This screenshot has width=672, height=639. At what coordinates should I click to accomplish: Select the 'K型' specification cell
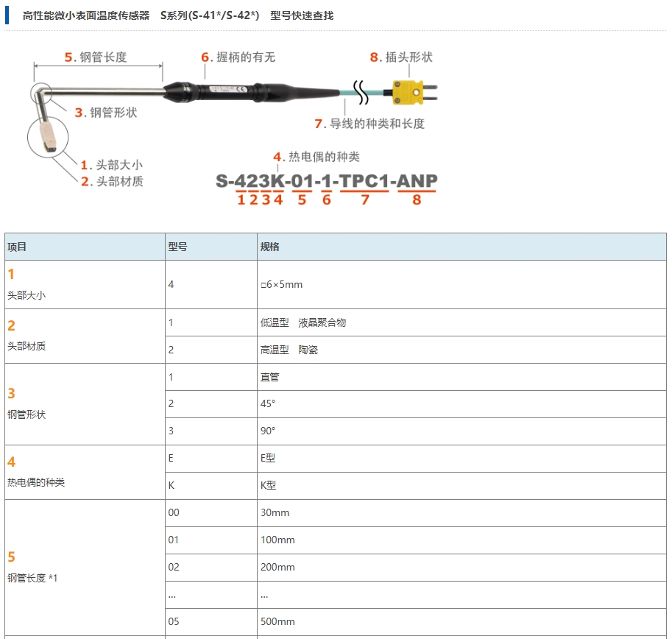(x=462, y=486)
